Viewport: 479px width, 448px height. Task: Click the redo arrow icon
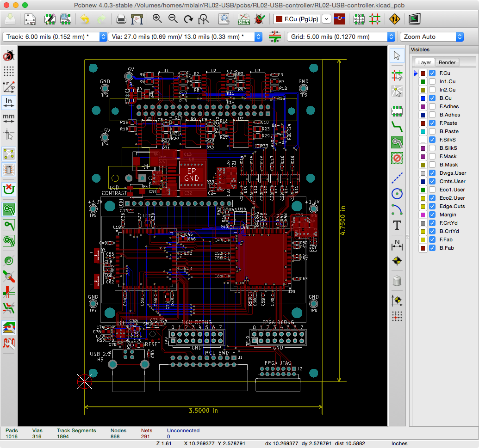[x=101, y=19]
